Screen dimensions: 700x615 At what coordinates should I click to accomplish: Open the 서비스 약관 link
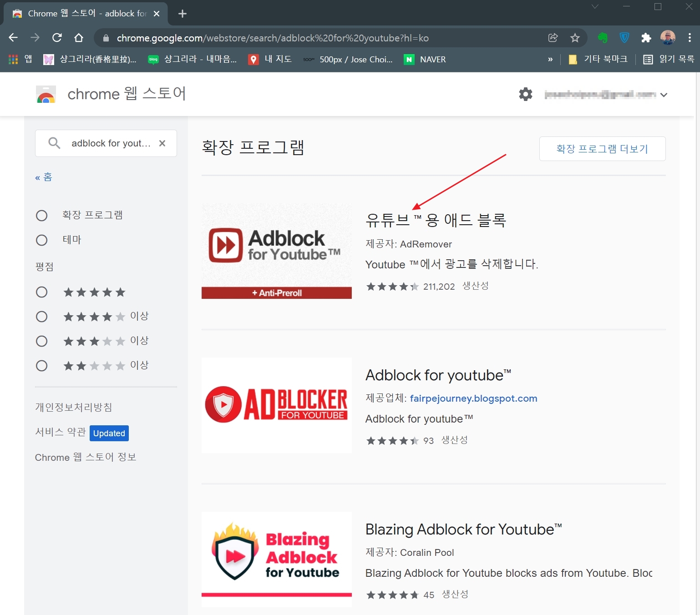(x=61, y=432)
